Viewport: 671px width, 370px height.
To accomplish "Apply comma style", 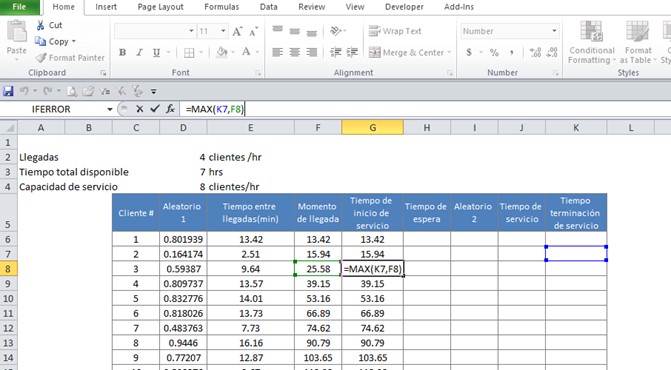I will pos(511,52).
